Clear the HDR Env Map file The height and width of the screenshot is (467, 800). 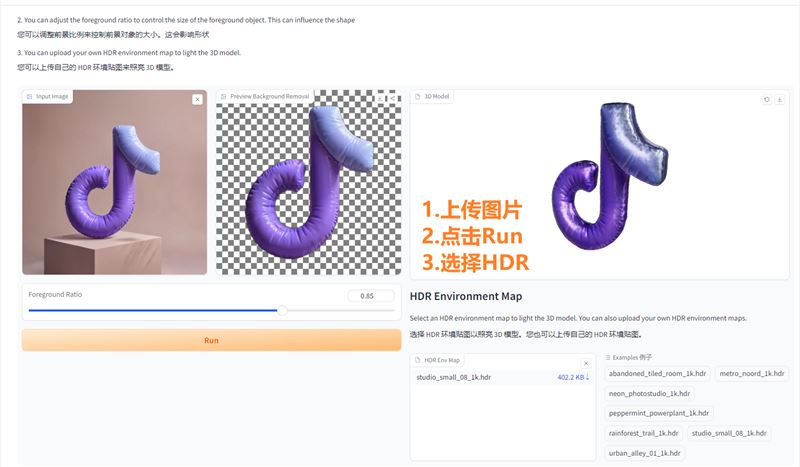(586, 363)
